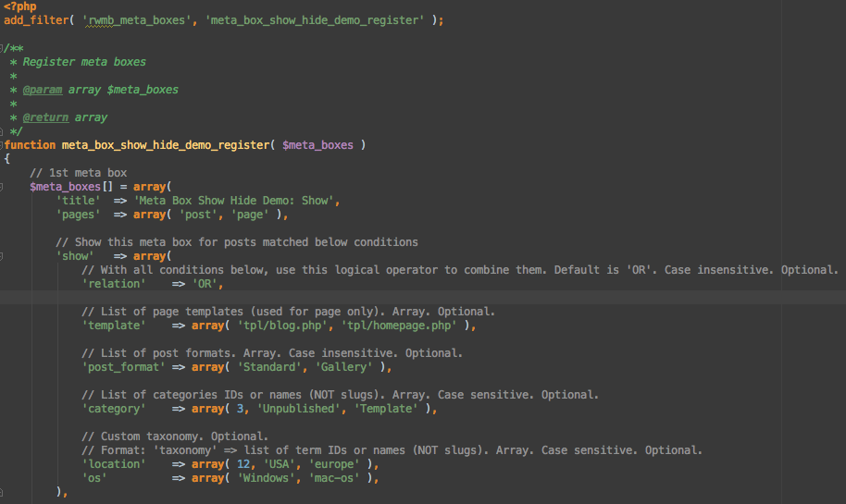
Task: Click the 'show' array key
Action: click(x=75, y=256)
